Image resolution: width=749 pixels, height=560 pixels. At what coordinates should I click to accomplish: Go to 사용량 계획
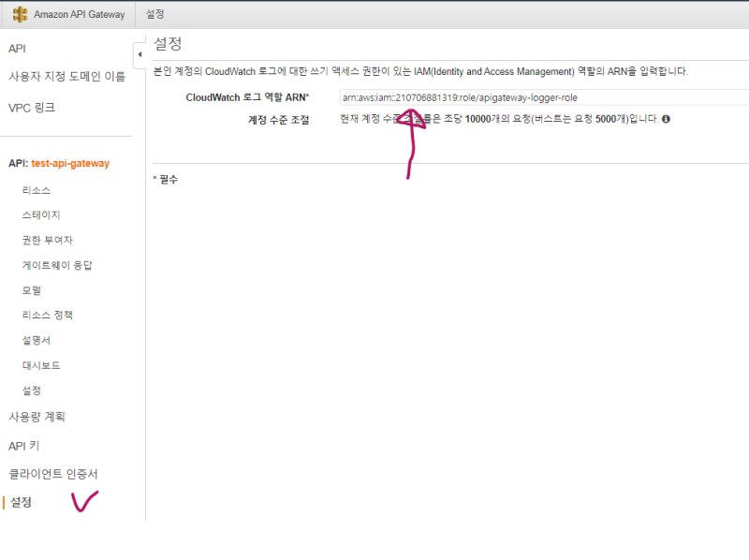click(x=37, y=417)
